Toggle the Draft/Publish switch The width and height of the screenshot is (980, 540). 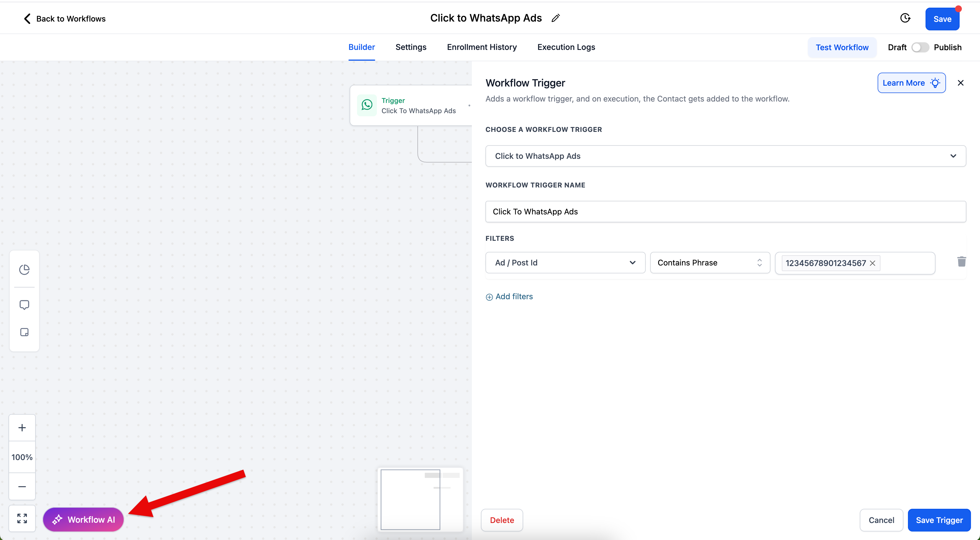(x=920, y=47)
